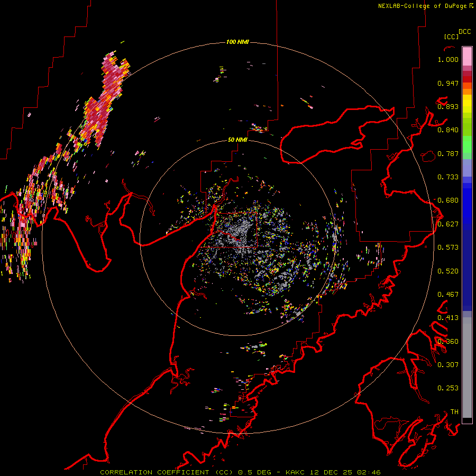Click the 0.840 scale label
The width and height of the screenshot is (476, 476).
448,130
